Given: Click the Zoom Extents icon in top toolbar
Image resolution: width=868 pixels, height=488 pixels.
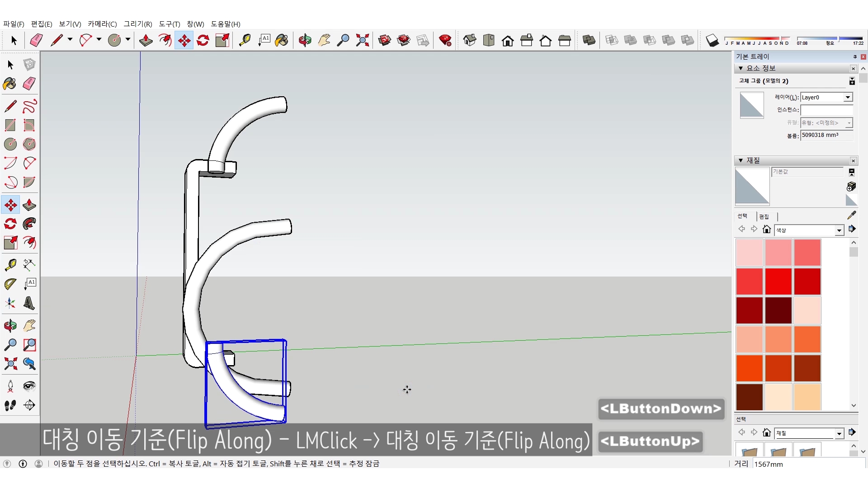Looking at the screenshot, I should pos(362,40).
